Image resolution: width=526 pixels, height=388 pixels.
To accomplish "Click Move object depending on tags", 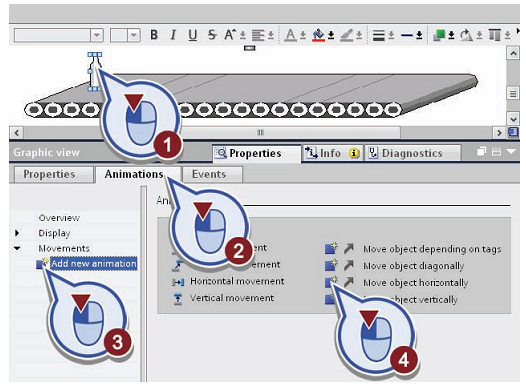I will [432, 249].
